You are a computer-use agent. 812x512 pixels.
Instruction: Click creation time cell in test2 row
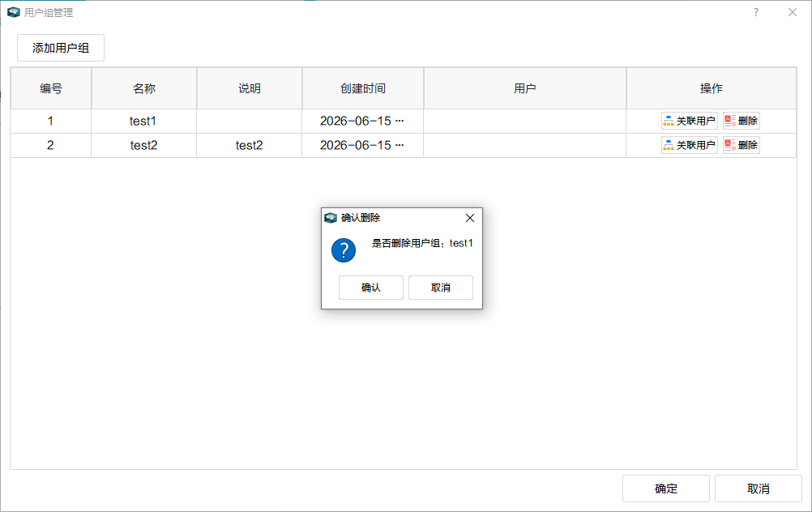point(362,146)
